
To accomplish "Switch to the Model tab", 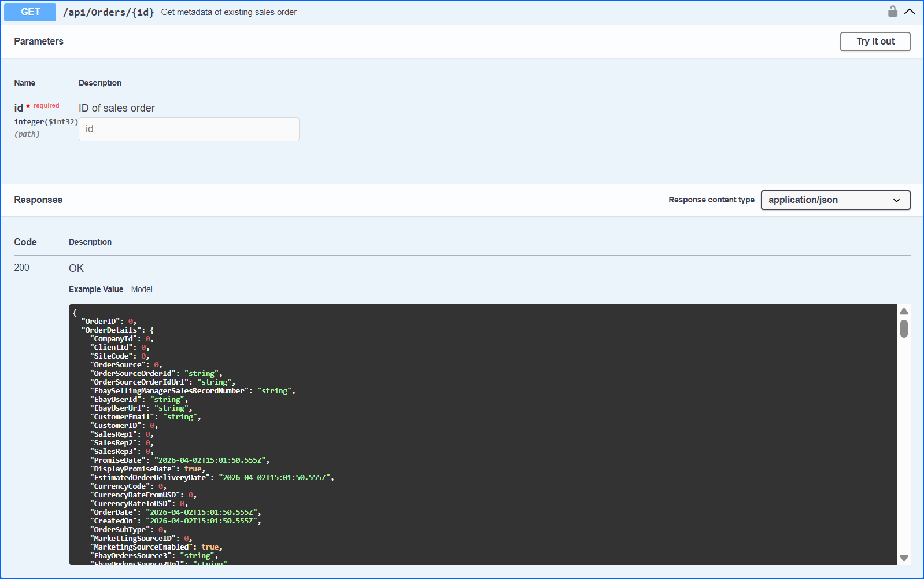I will (x=142, y=289).
